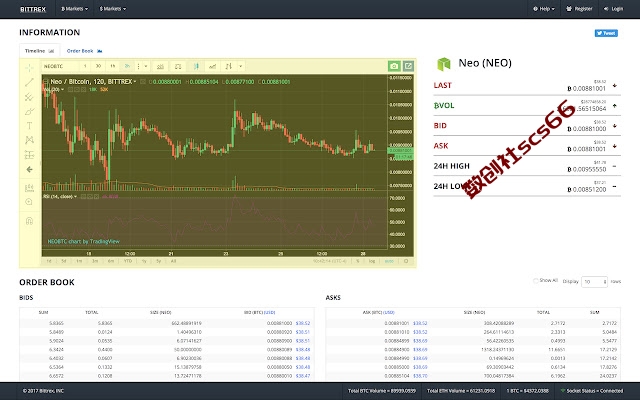Screen dimensions: 640x400
Task: Select the candlestick chart style icon
Action: point(196,66)
